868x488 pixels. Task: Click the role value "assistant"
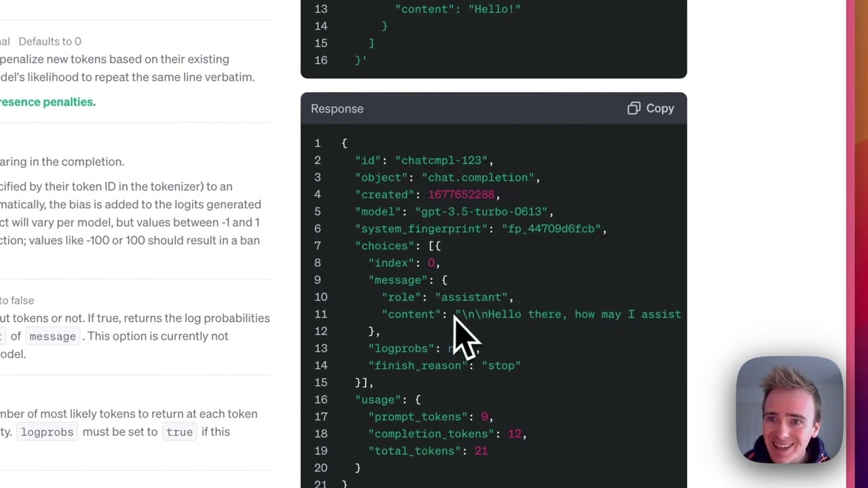click(x=471, y=297)
